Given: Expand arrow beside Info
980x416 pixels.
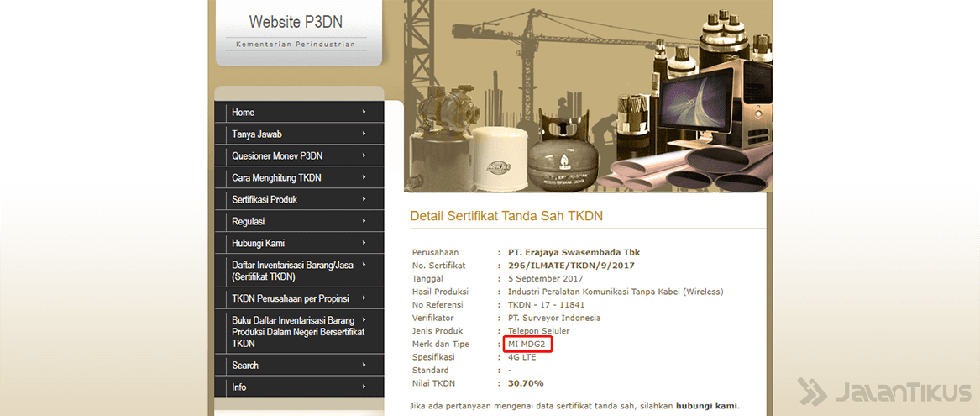Looking at the screenshot, I should 364,387.
